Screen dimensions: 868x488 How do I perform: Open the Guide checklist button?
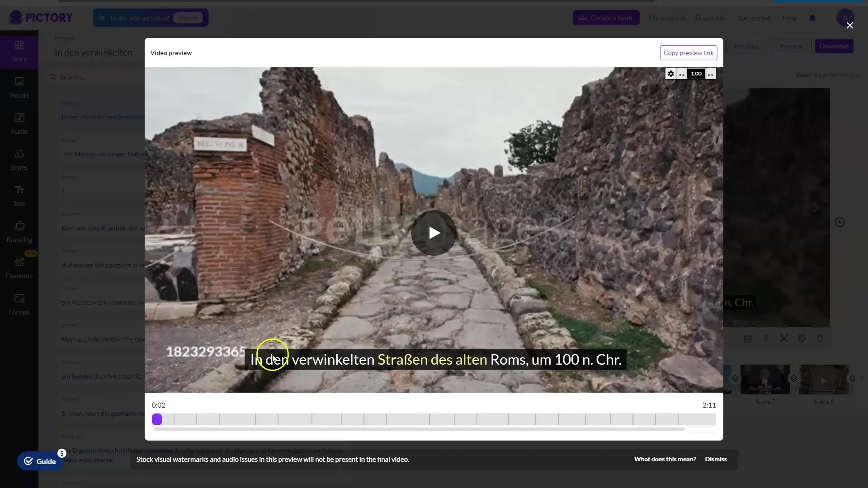pos(41,461)
